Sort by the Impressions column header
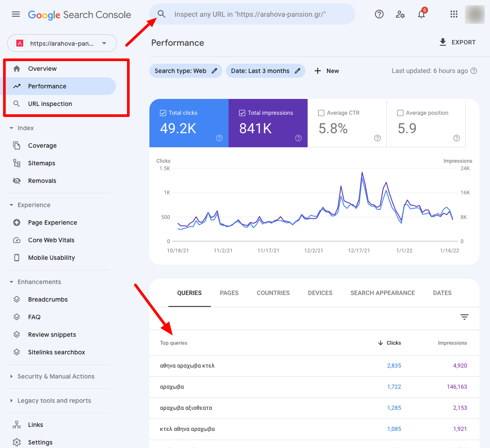 452,343
